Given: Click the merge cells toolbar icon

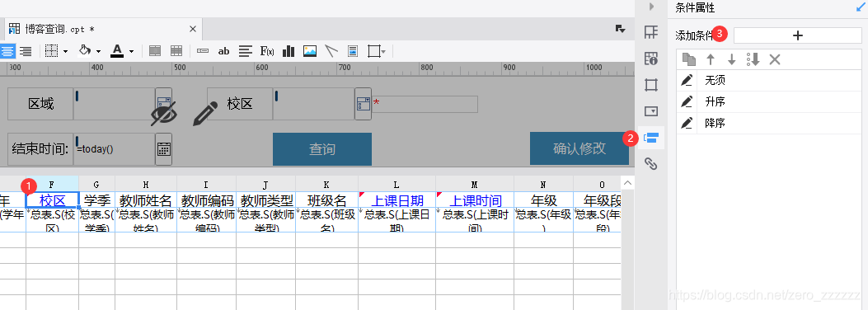Looking at the screenshot, I should point(155,51).
